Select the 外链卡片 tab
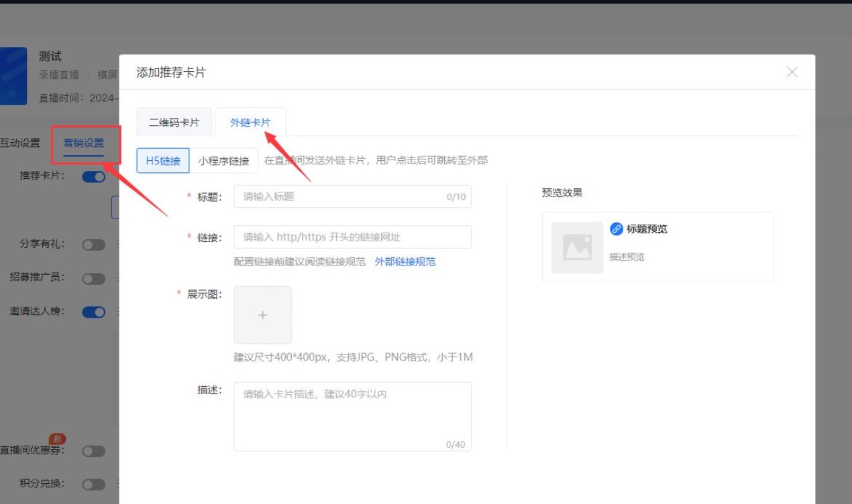852x504 pixels. coord(250,122)
